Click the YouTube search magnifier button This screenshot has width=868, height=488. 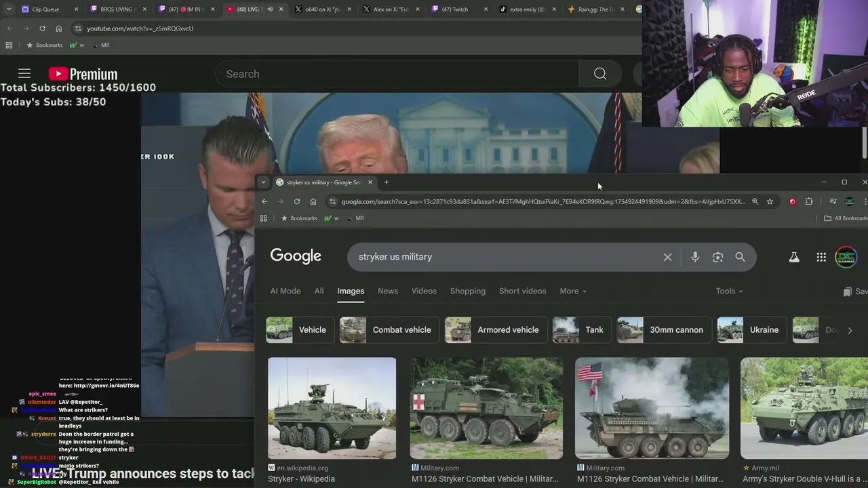[x=600, y=74]
